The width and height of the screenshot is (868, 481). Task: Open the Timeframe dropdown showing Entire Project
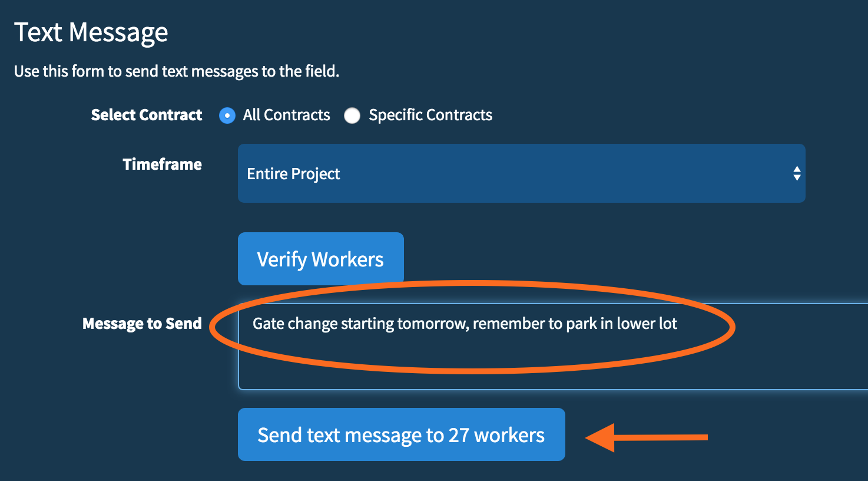pos(521,173)
